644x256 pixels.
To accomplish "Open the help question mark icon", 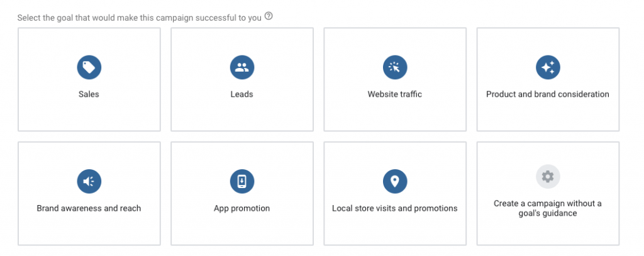I will (268, 16).
